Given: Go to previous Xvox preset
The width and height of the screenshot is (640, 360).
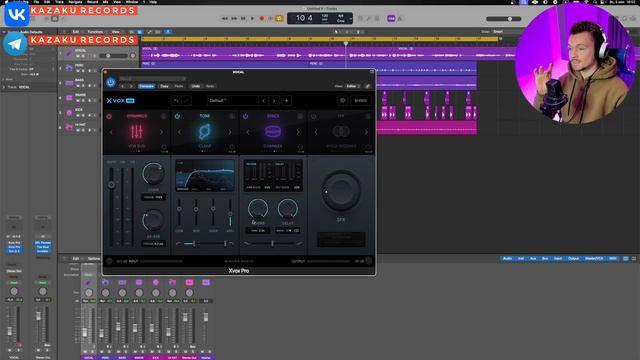Looking at the screenshot, I should pos(264,100).
